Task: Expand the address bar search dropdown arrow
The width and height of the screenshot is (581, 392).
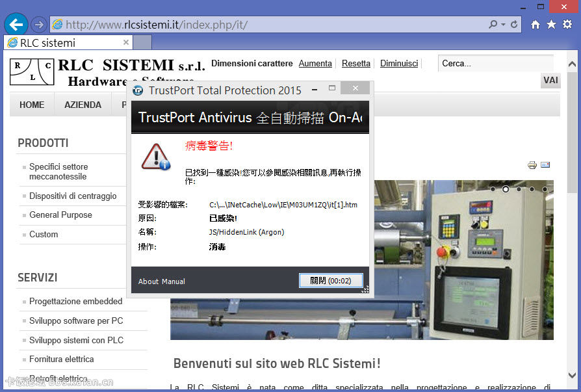Action: point(503,25)
